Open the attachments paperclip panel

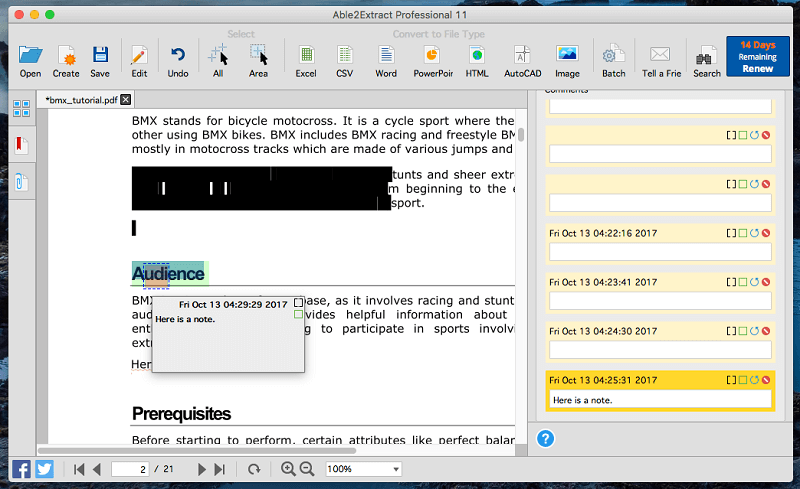[x=20, y=182]
